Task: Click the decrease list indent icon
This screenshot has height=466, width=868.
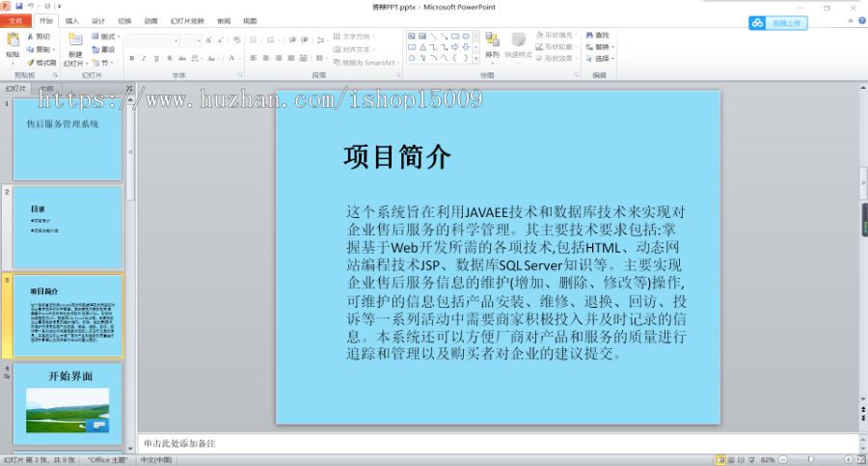Action: [292, 40]
